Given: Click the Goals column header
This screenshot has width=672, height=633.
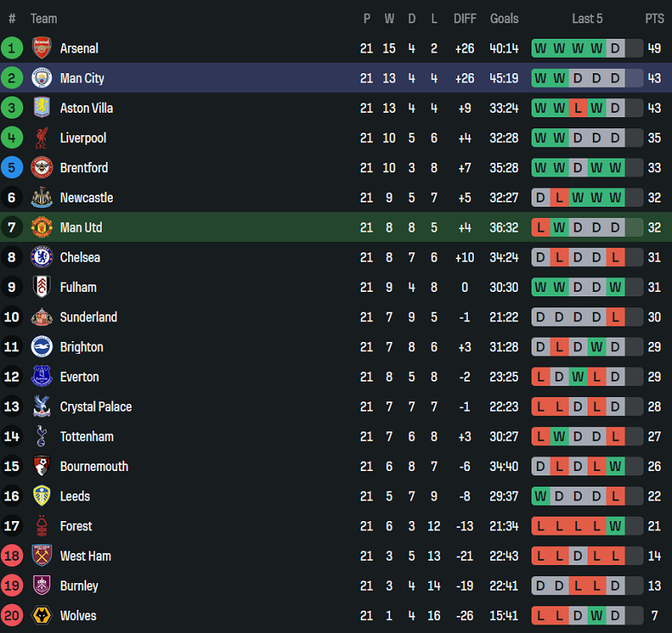Looking at the screenshot, I should tap(504, 18).
